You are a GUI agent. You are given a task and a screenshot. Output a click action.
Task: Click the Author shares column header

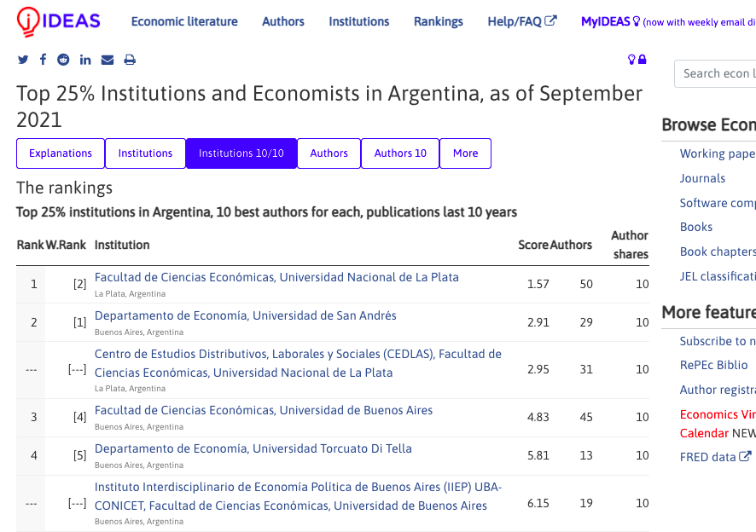point(631,245)
